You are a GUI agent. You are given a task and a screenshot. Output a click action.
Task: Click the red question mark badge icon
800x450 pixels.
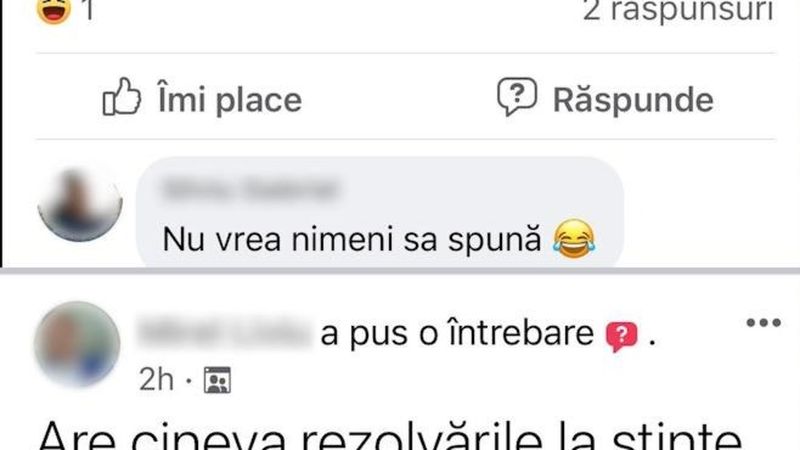(621, 336)
